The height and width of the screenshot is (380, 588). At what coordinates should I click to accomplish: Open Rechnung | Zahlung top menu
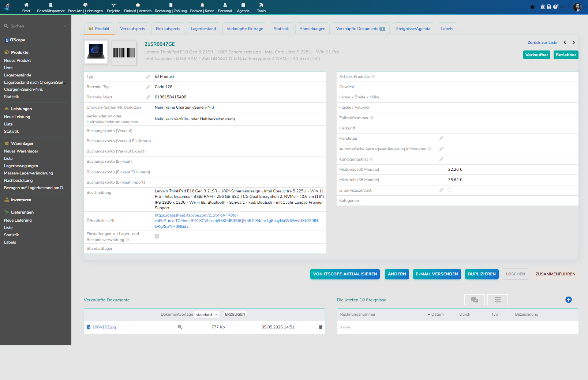171,7
